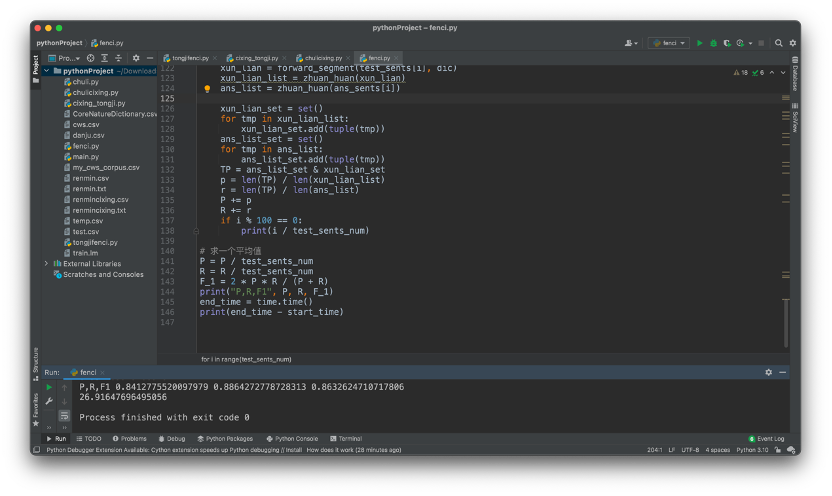Toggle the Favorites tool window strip button
The image size is (832, 496).
pyautogui.click(x=36, y=410)
